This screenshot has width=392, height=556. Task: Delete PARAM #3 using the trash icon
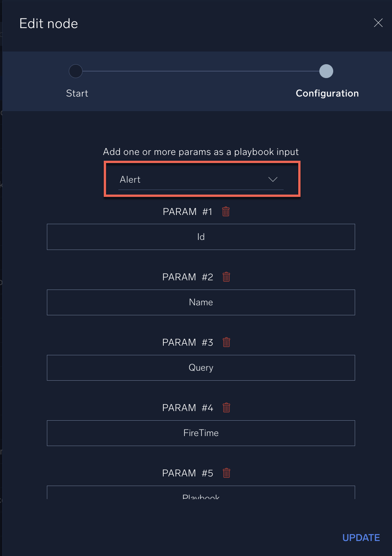tap(226, 342)
